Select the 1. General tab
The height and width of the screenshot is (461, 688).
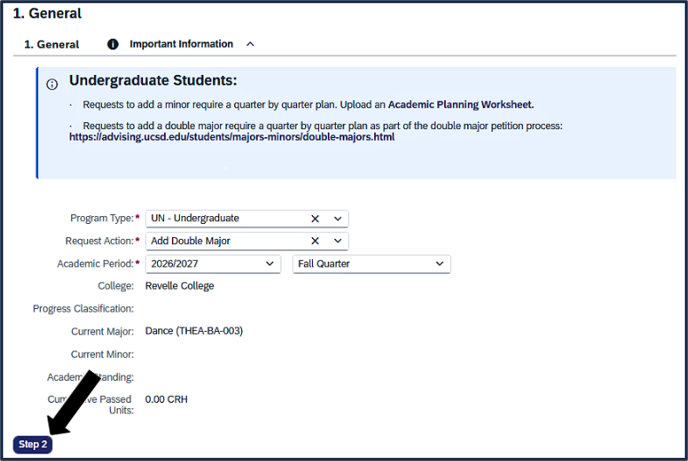click(x=52, y=44)
